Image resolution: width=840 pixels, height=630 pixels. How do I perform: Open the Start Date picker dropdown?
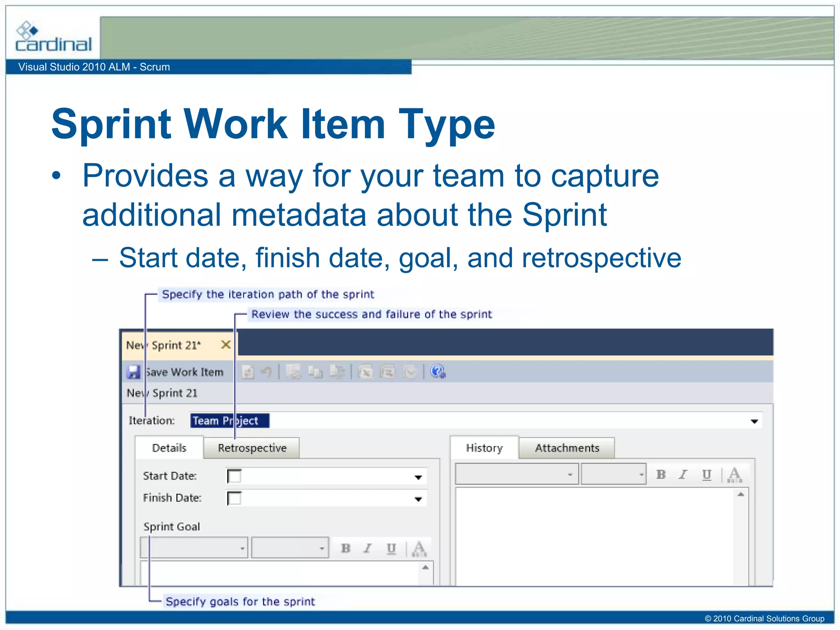(x=418, y=477)
